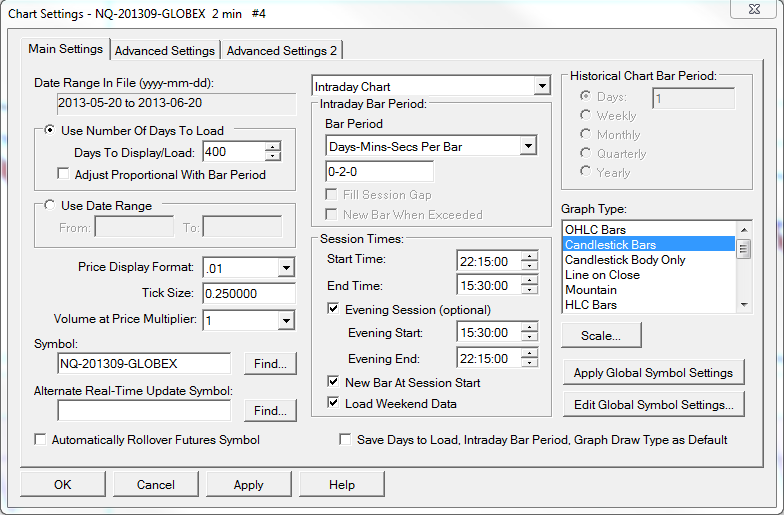This screenshot has height=515, width=784.
Task: Select Use Number Of Days To Load radio
Action: [50, 130]
